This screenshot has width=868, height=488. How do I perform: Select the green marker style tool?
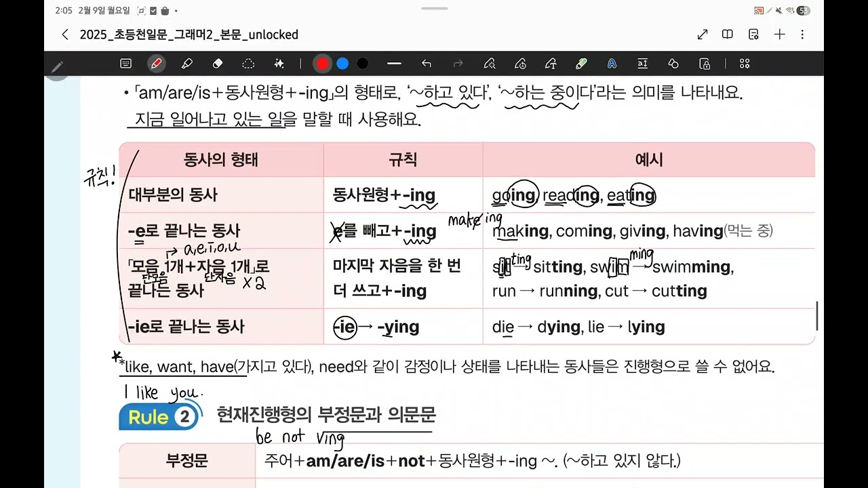(x=581, y=64)
